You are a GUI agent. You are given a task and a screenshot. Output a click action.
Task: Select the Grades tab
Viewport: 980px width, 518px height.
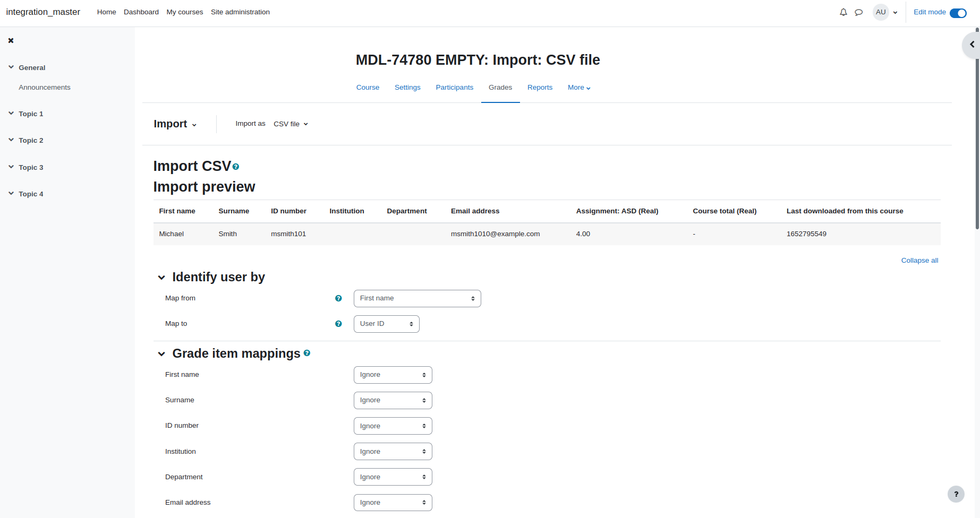tap(500, 88)
